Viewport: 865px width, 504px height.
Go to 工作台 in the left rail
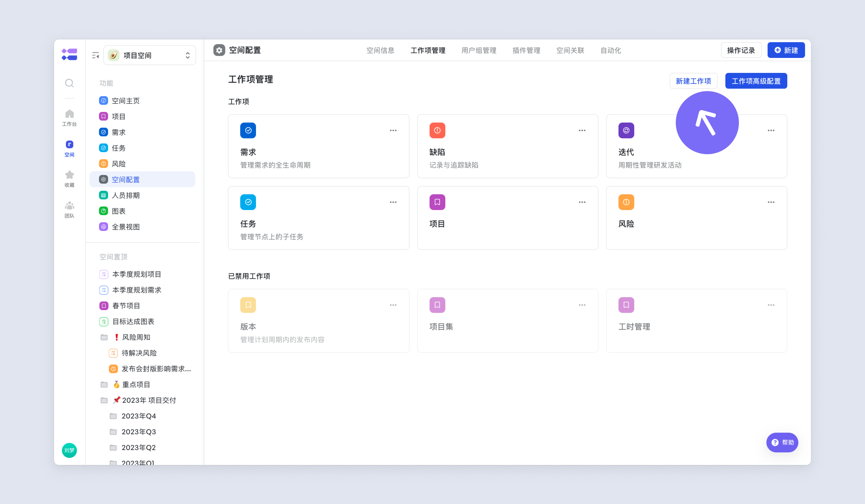(69, 118)
